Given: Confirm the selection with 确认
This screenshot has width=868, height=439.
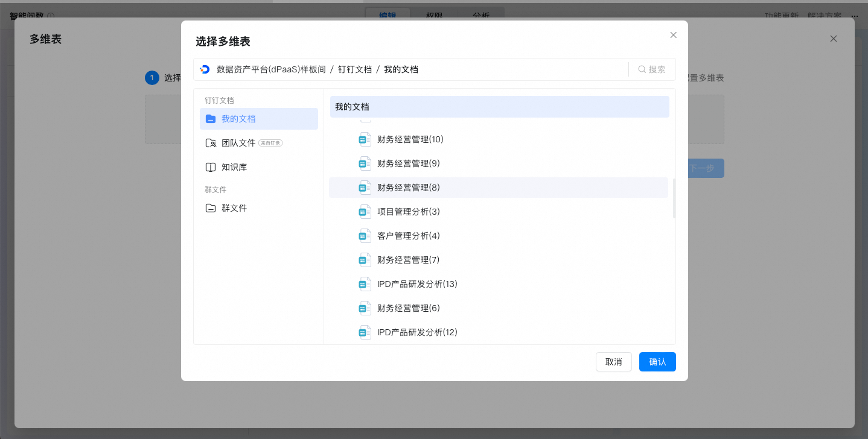Looking at the screenshot, I should pyautogui.click(x=657, y=362).
